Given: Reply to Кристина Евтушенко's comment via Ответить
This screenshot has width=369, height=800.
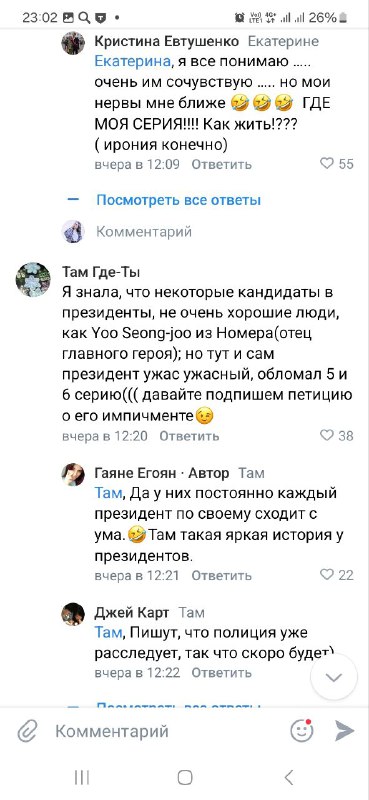Looking at the screenshot, I should coord(222,164).
